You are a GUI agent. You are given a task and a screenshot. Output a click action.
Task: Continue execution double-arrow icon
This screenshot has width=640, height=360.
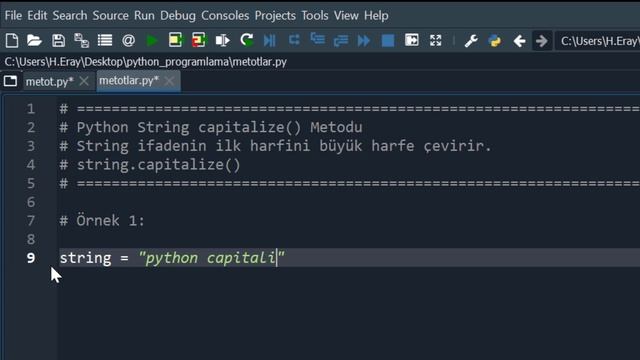coord(364,40)
